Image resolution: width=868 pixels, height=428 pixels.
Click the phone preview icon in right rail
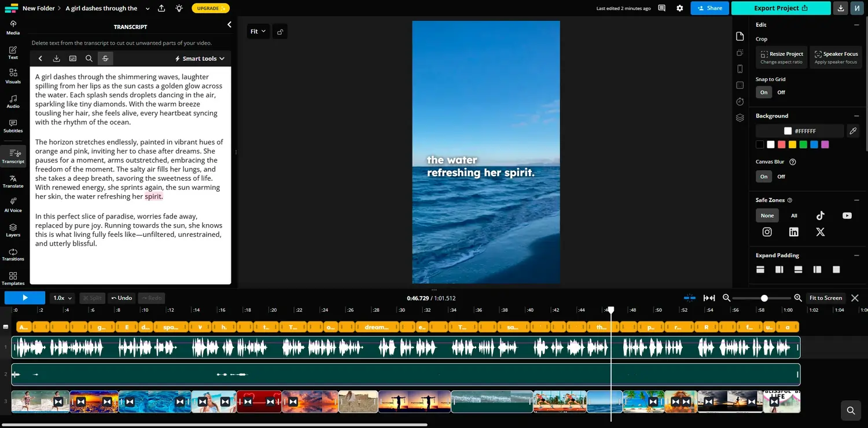click(740, 69)
